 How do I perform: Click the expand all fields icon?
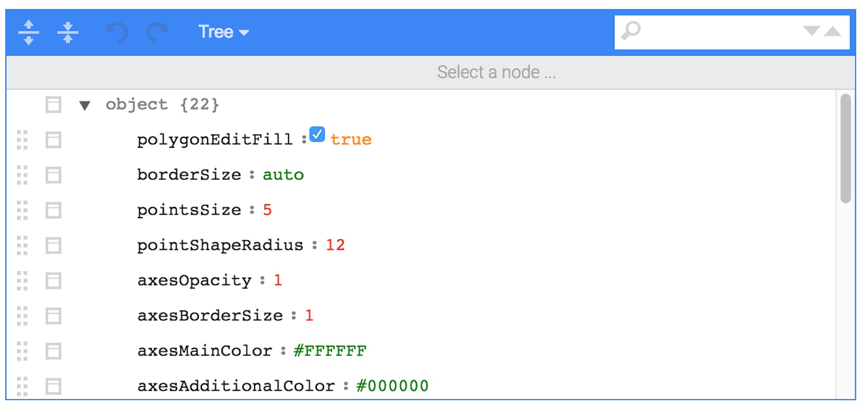click(28, 32)
